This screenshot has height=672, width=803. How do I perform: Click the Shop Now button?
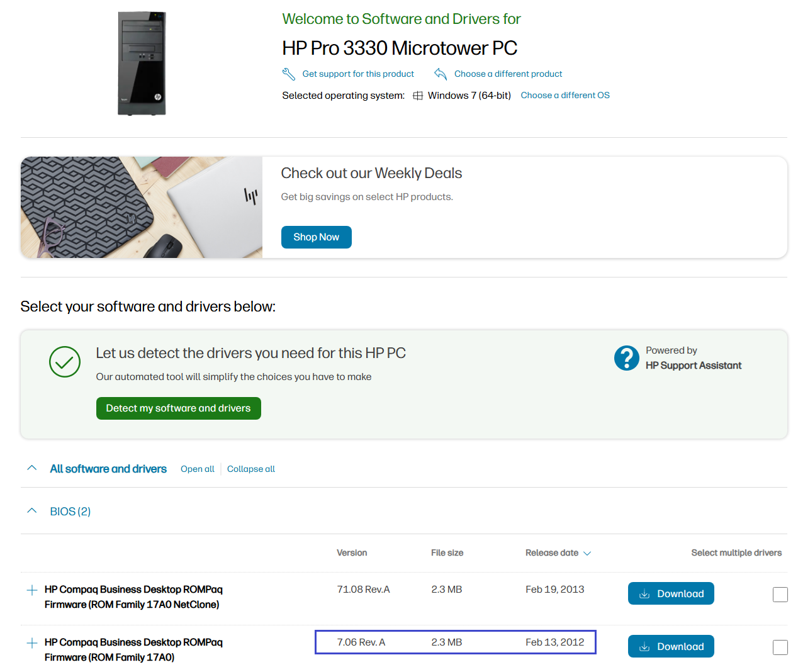(317, 237)
